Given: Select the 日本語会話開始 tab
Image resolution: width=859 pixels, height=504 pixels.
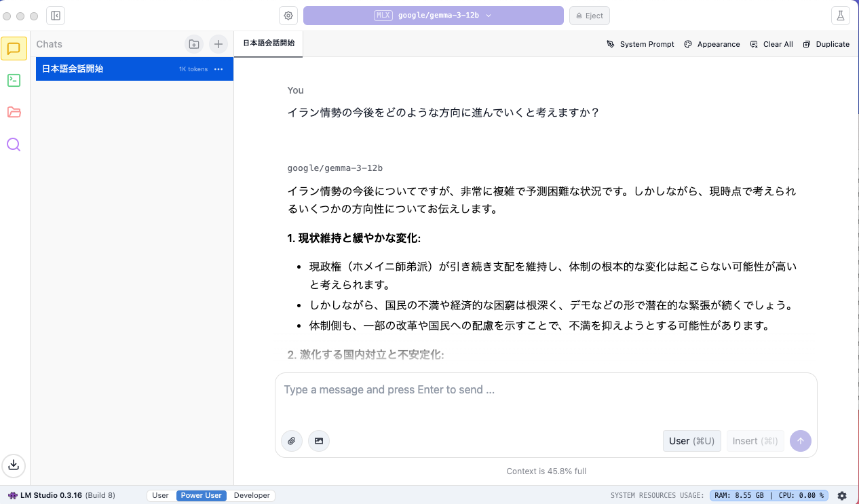Looking at the screenshot, I should pos(269,43).
